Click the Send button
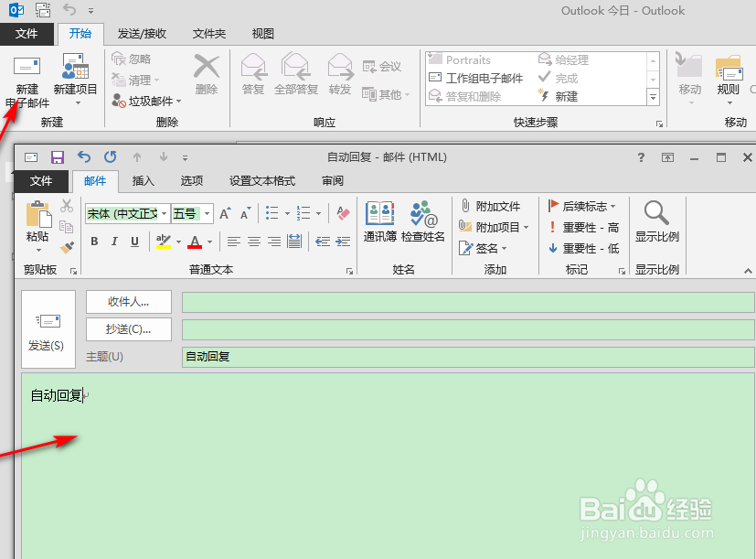 point(48,329)
